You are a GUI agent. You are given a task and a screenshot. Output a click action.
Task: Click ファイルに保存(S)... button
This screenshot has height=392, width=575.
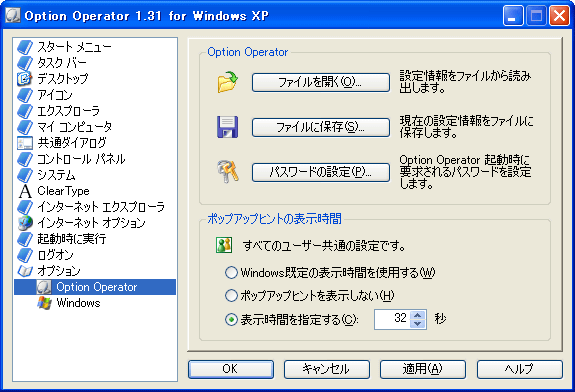(321, 127)
